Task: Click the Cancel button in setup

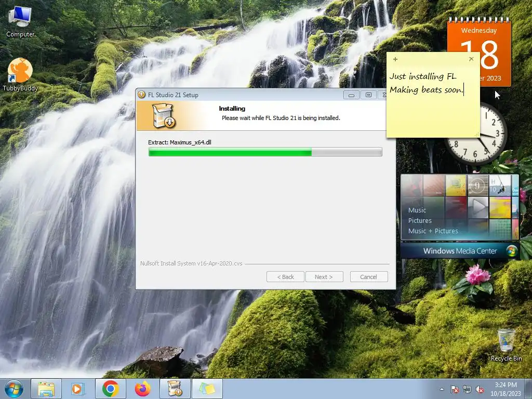Action: coord(369,277)
